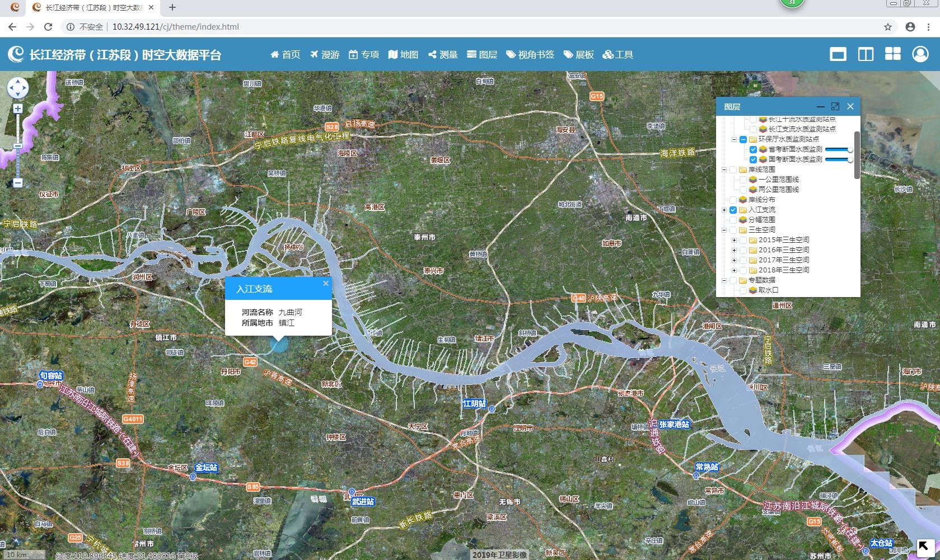Open the 测量 menu
The image size is (940, 560).
443,54
